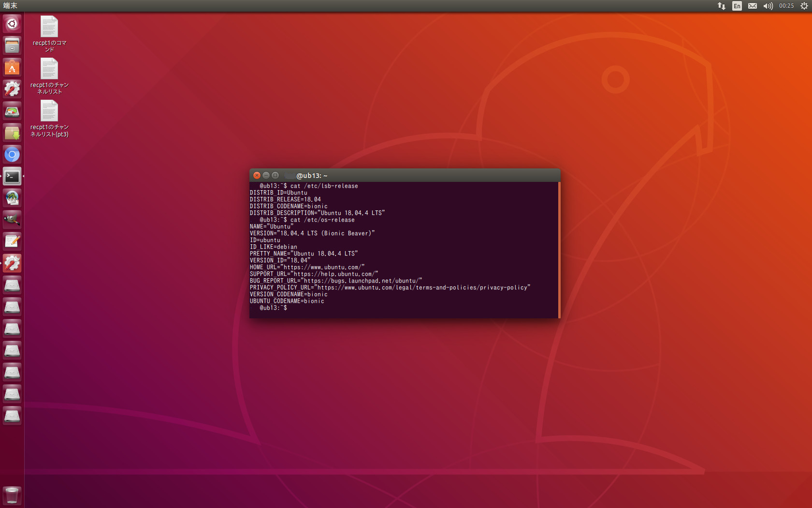This screenshot has height=508, width=812.
Task: Click the gear-wrench icon below Text Editor
Action: [x=12, y=263]
